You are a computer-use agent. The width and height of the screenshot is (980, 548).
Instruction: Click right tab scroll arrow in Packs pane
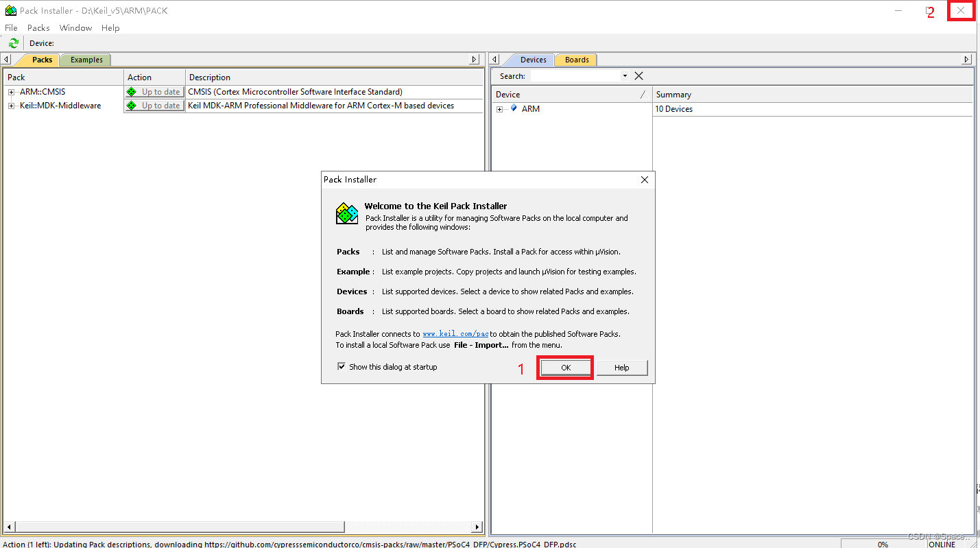click(474, 60)
